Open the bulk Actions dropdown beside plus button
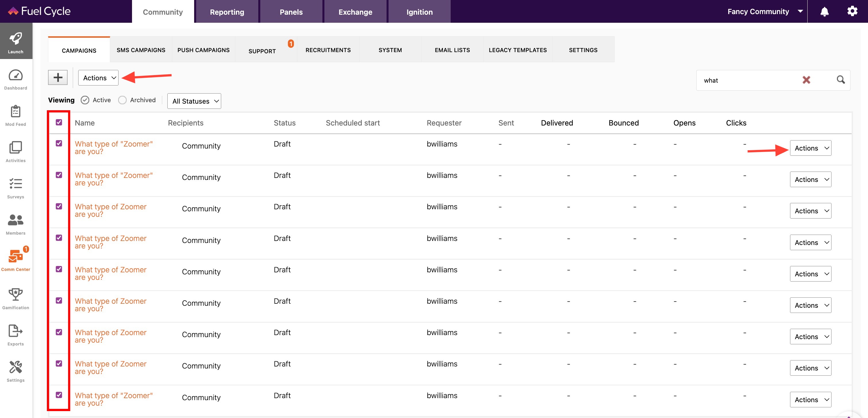Screen dimensions: 868x418 (x=98, y=78)
